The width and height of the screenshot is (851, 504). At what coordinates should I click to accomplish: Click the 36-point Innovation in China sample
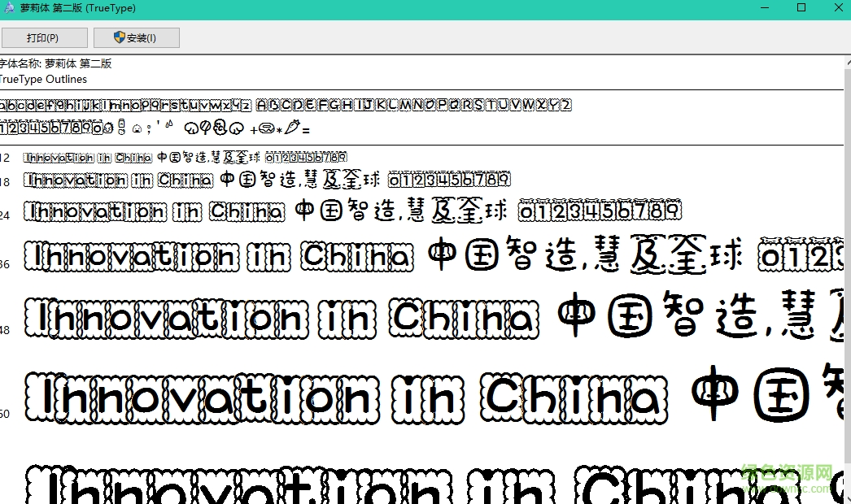click(220, 255)
